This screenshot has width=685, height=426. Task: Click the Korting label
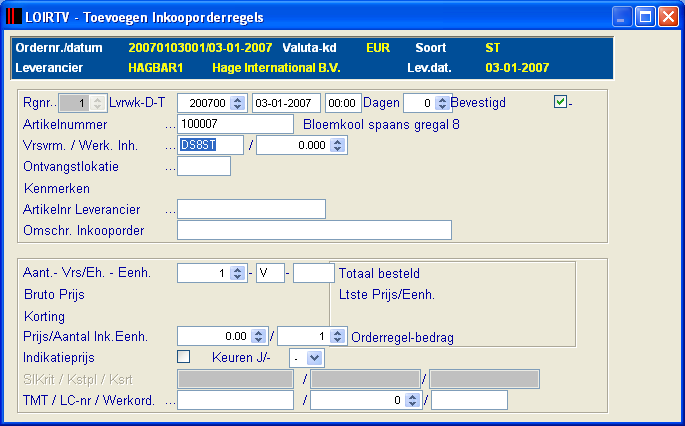(44, 316)
